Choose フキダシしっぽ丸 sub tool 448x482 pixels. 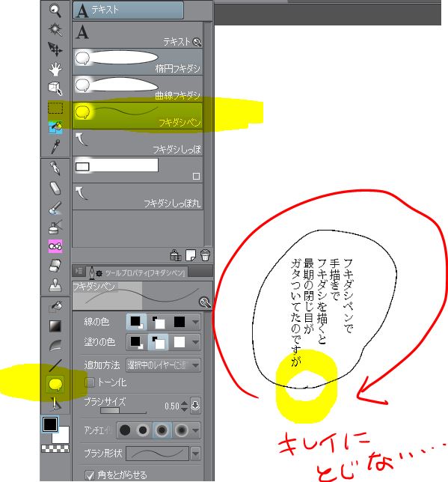(x=138, y=197)
